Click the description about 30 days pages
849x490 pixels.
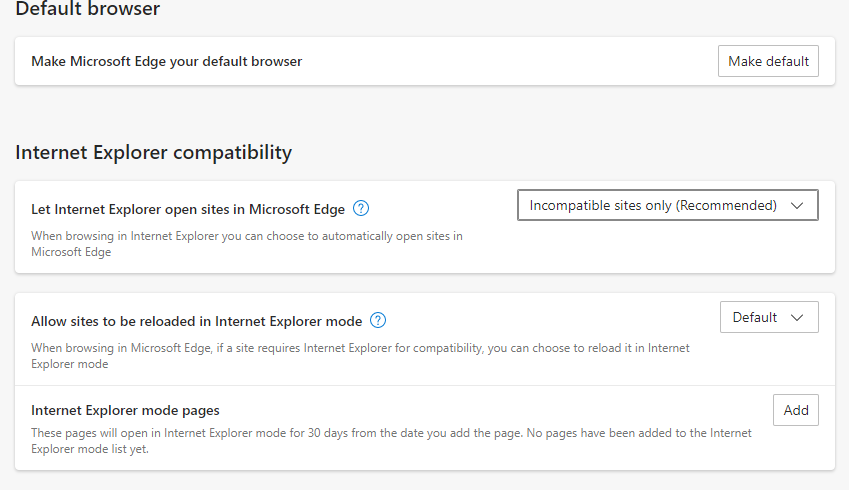pos(391,441)
